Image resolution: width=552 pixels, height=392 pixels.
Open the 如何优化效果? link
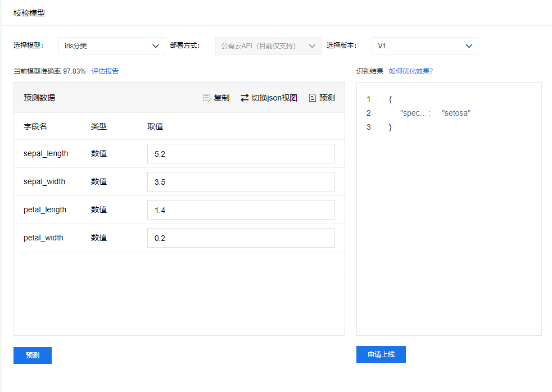(411, 71)
